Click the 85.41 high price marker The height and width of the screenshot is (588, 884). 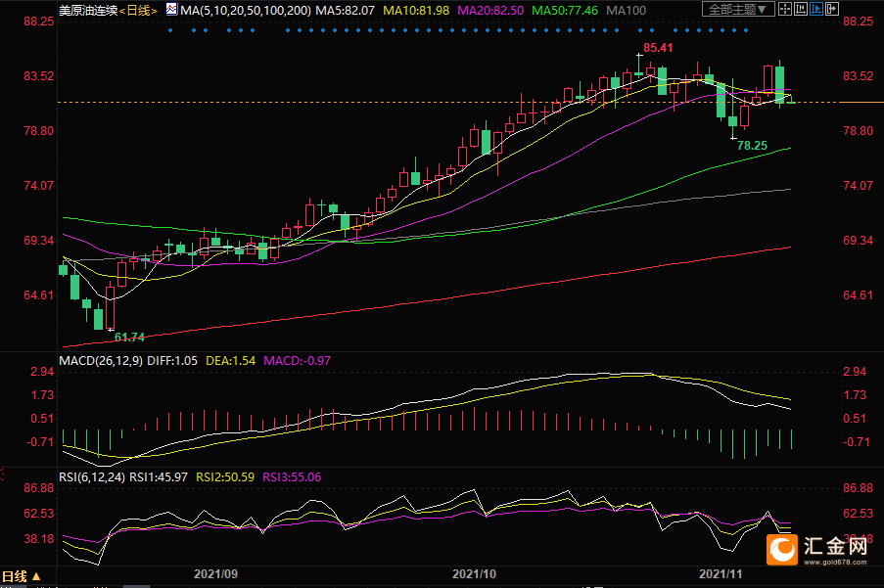pyautogui.click(x=659, y=48)
